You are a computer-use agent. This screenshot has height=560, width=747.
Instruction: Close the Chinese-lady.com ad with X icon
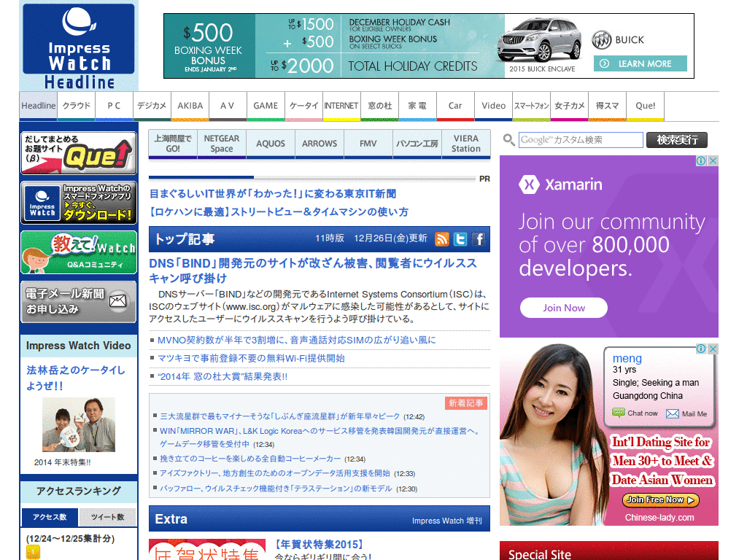713,349
